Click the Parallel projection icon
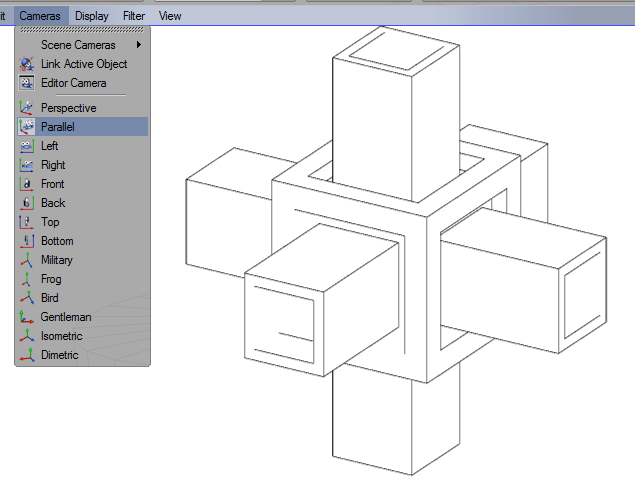This screenshot has height=488, width=635. coord(26,127)
